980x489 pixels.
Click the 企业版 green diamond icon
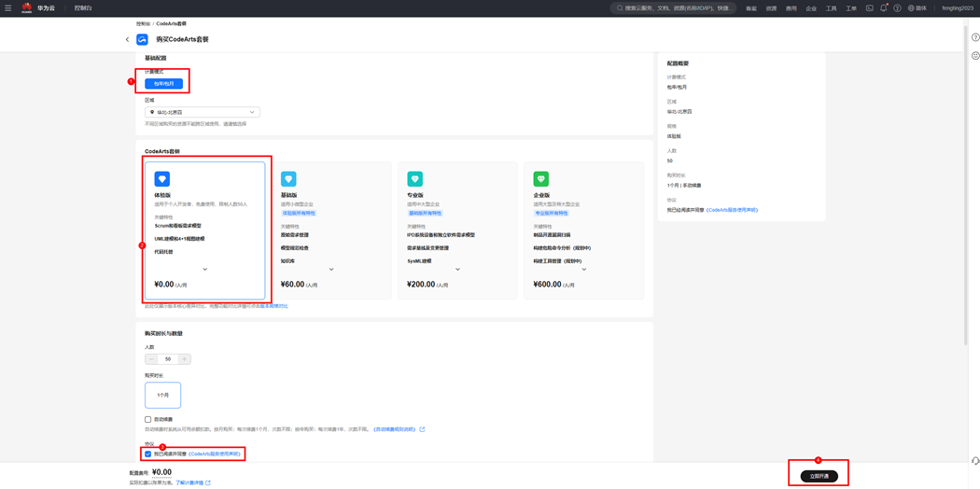540,179
